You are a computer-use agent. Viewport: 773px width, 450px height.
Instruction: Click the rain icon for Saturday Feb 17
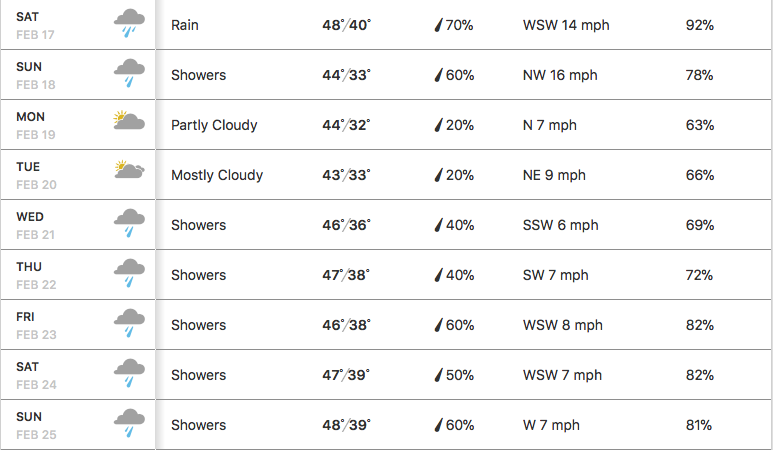click(129, 23)
